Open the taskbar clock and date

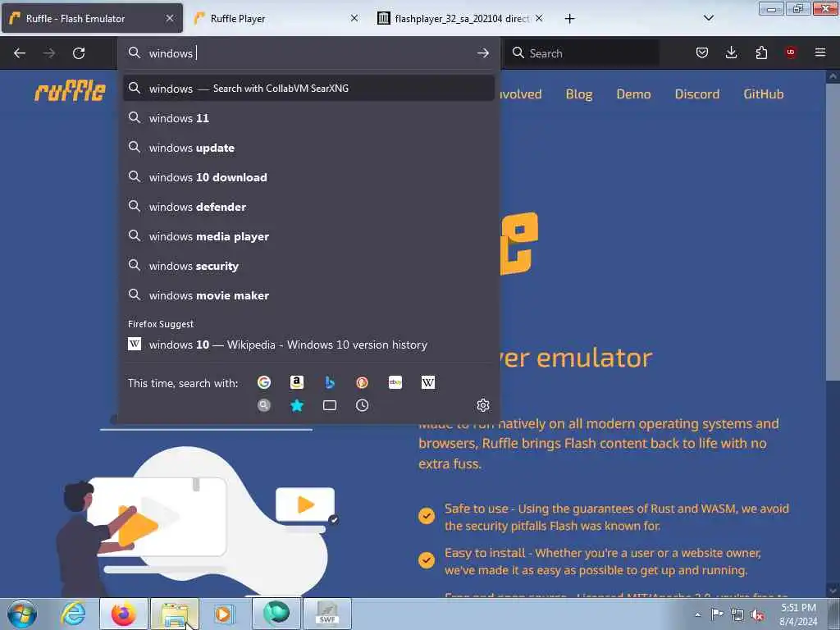coord(798,614)
